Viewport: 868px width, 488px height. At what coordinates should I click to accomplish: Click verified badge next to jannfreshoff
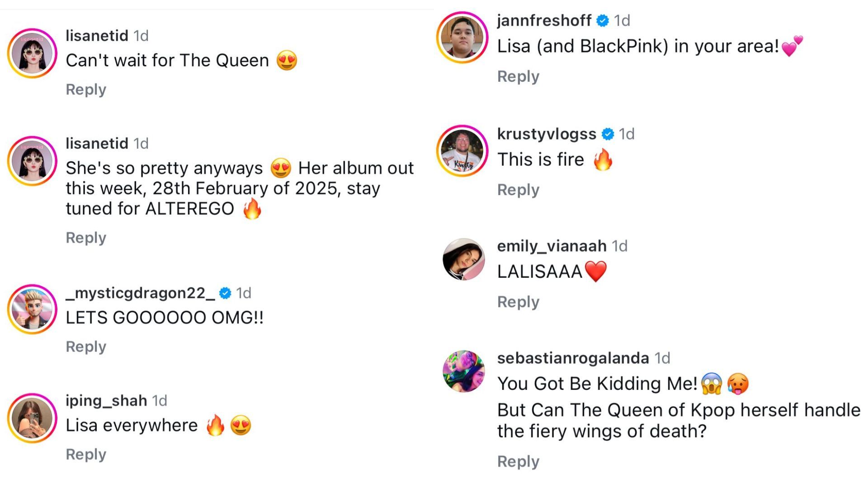coord(603,21)
